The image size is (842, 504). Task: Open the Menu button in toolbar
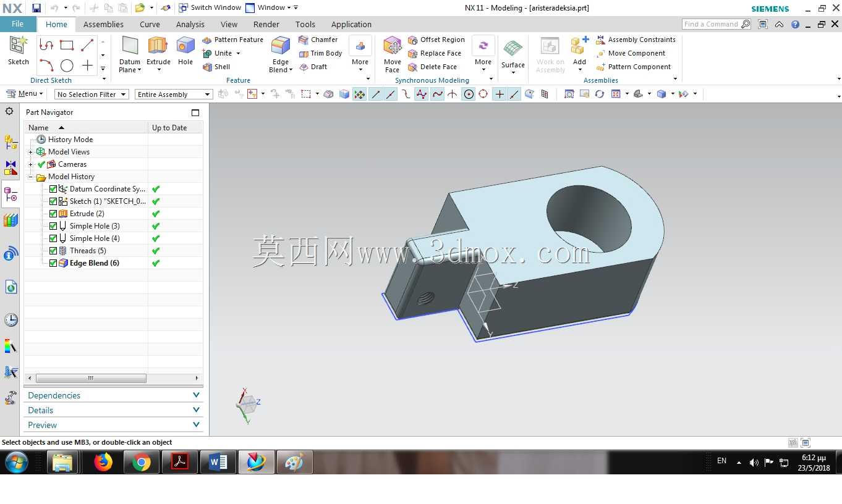[x=25, y=94]
